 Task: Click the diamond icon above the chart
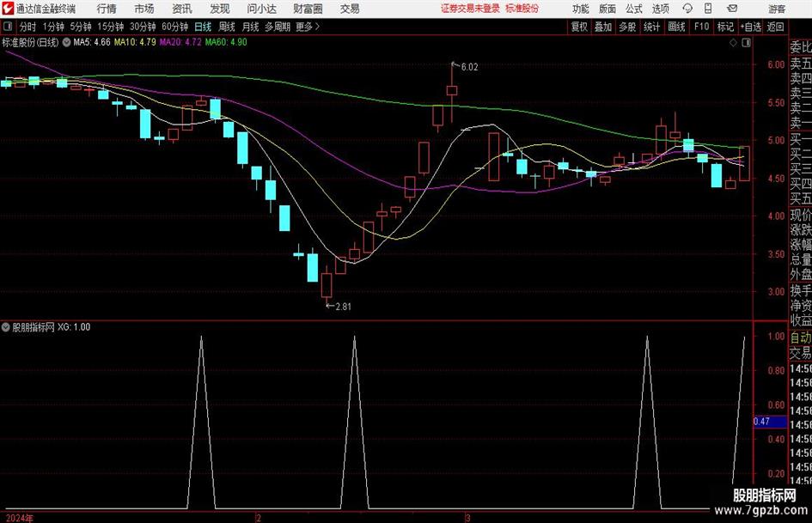click(x=733, y=43)
